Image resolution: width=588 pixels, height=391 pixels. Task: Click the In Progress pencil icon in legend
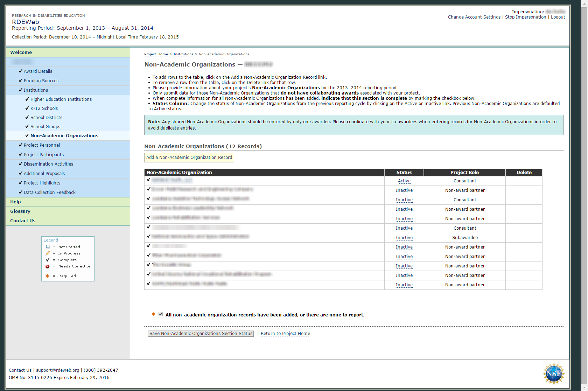48,253
